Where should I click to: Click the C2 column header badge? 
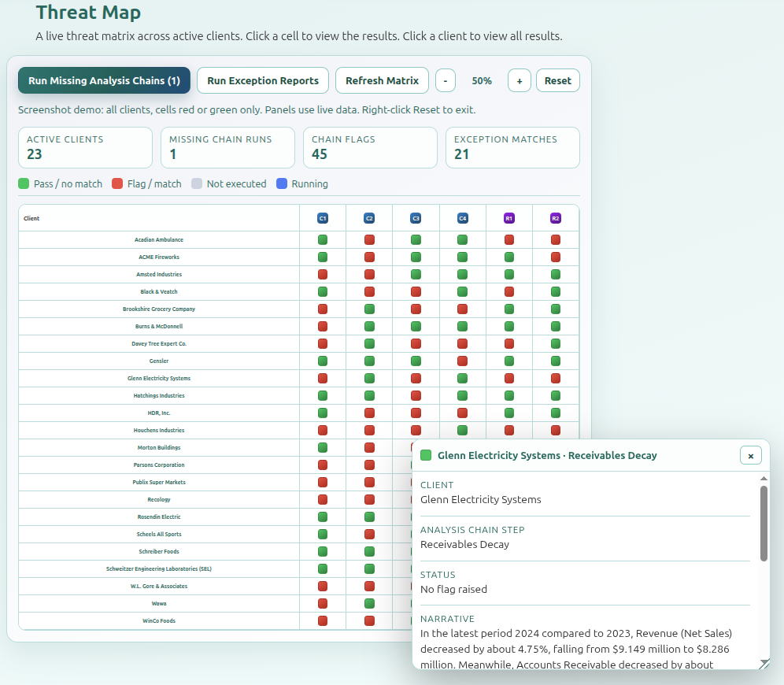point(369,219)
